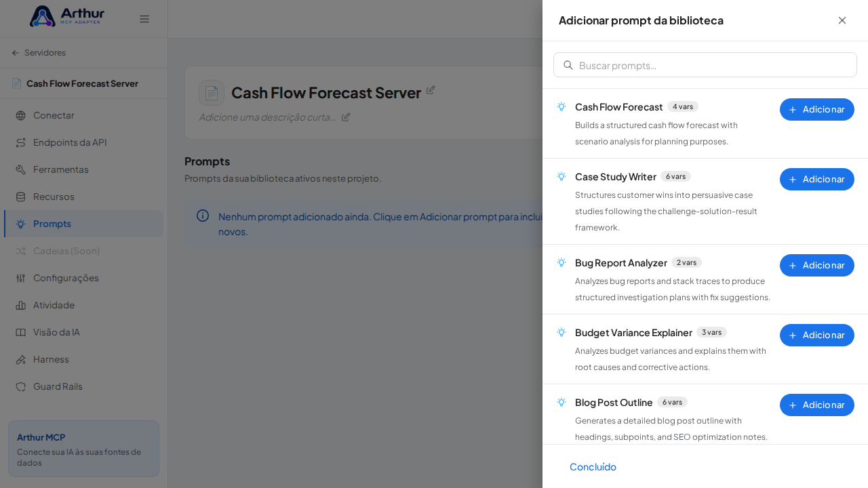This screenshot has height=488, width=868.
Task: Focus the Buscar prompts search field
Action: [x=705, y=65]
